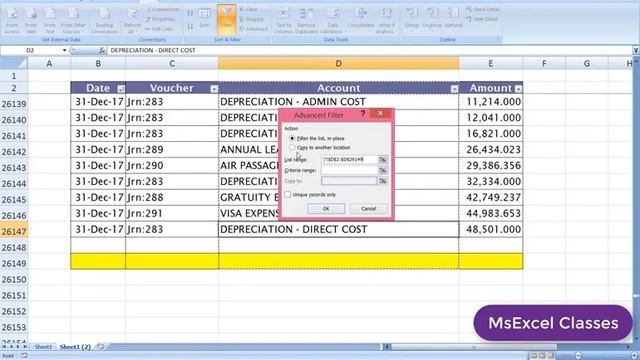The width and height of the screenshot is (640, 360).
Task: Open Data Validation
Action: coord(333,20)
